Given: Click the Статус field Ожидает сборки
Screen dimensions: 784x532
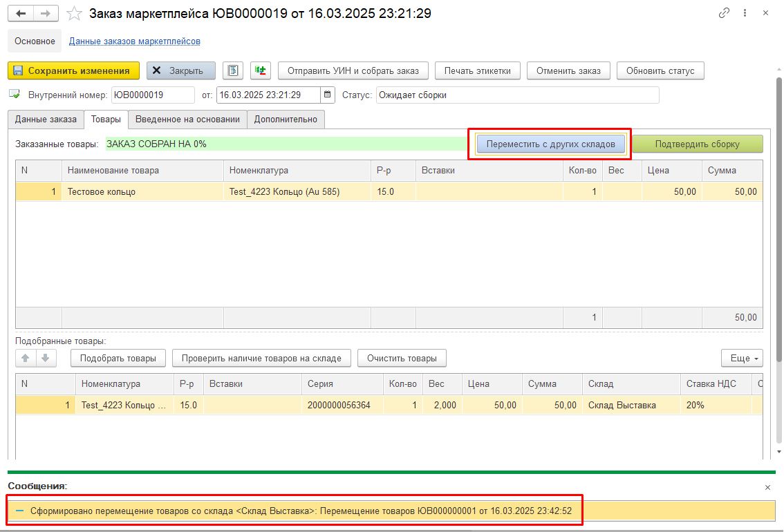Looking at the screenshot, I should [518, 95].
